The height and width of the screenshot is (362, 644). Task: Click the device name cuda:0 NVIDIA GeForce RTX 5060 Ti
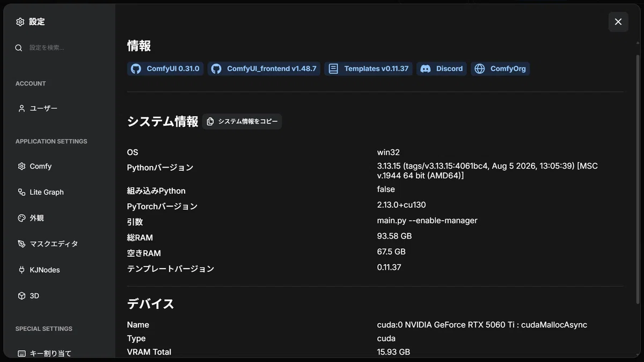point(482,325)
